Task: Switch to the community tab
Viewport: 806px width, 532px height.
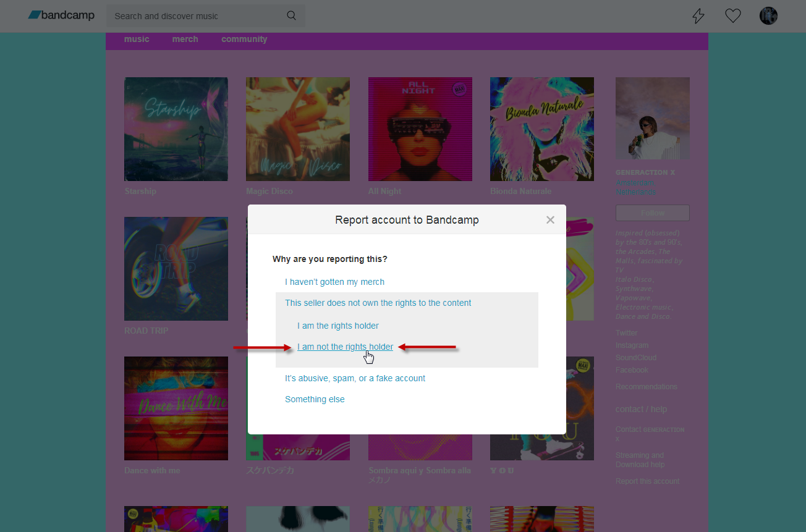Action: click(x=244, y=39)
